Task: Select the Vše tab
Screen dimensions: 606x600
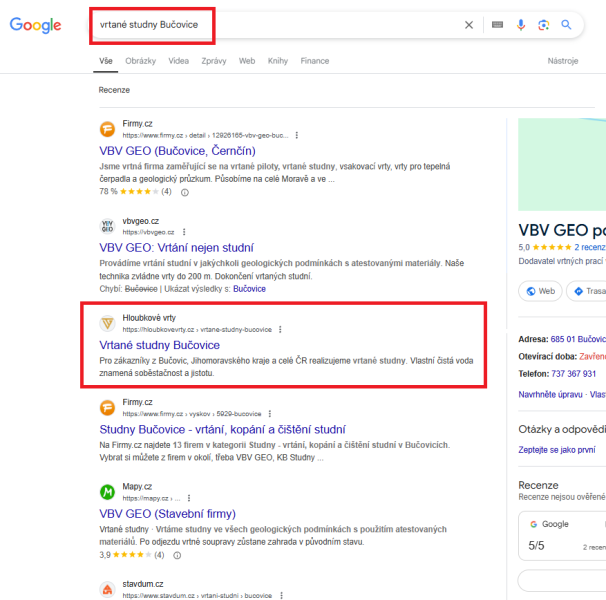Action: [x=106, y=61]
